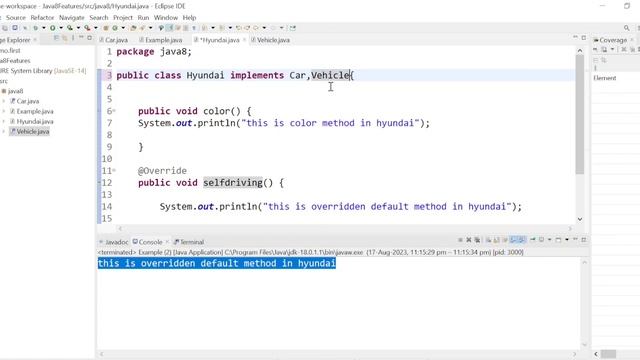Click the Open Task search toolbar icon

(x=142, y=28)
